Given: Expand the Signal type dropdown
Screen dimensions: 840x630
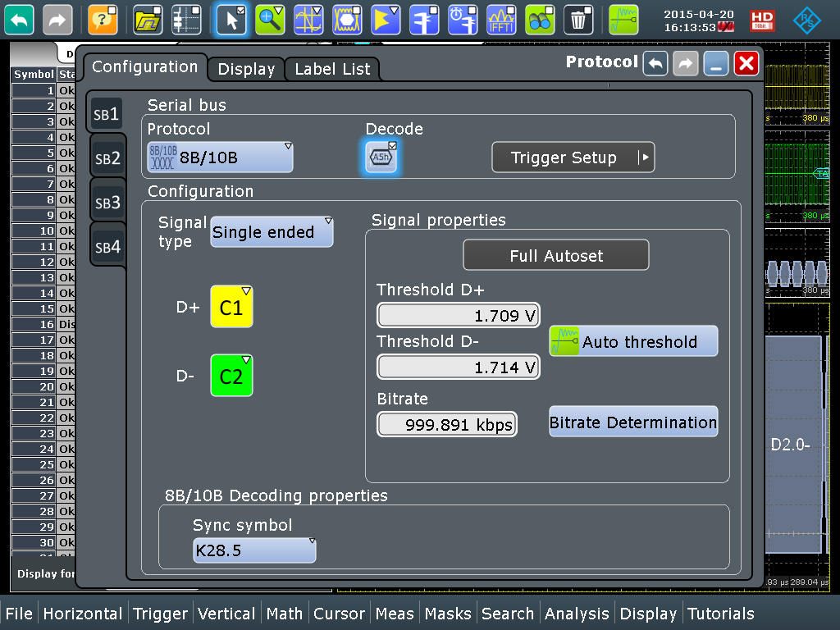Looking at the screenshot, I should click(x=272, y=232).
